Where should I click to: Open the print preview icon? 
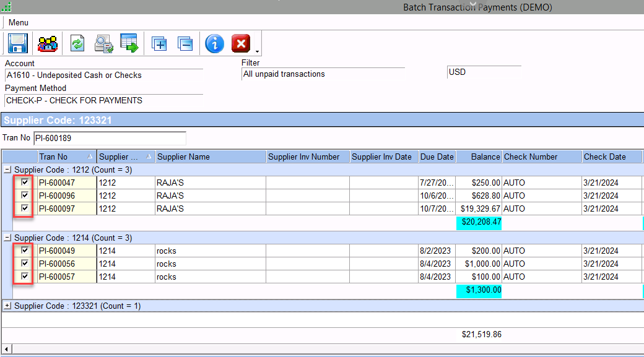click(x=103, y=43)
